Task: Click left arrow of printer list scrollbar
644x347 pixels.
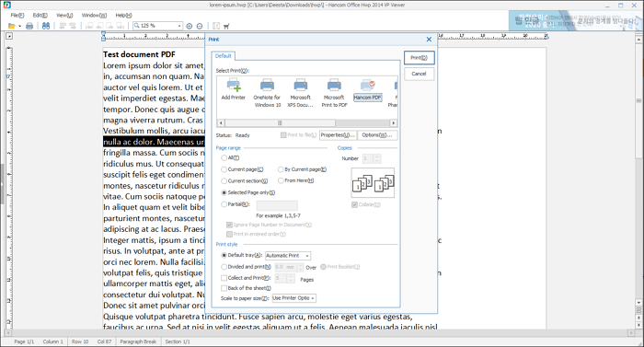Action: click(221, 123)
